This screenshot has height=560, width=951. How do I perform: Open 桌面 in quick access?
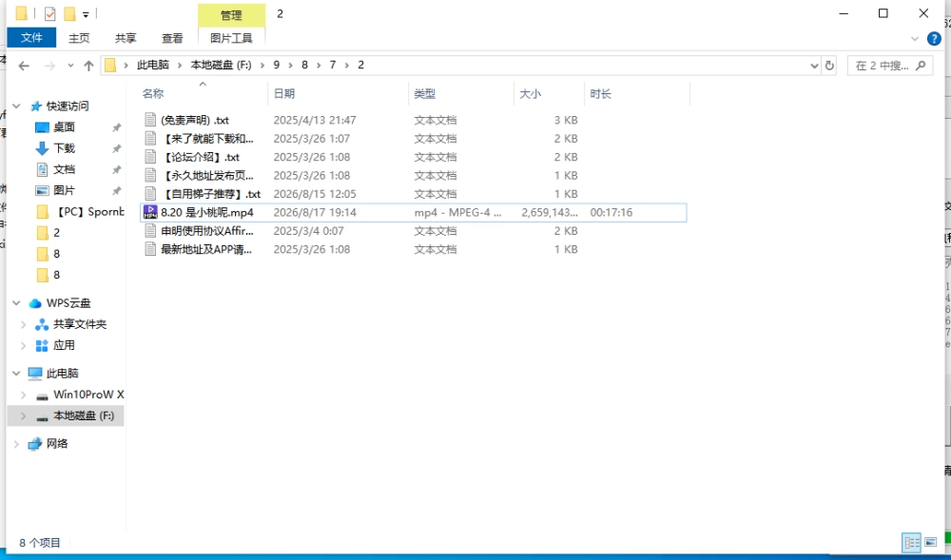click(x=64, y=127)
